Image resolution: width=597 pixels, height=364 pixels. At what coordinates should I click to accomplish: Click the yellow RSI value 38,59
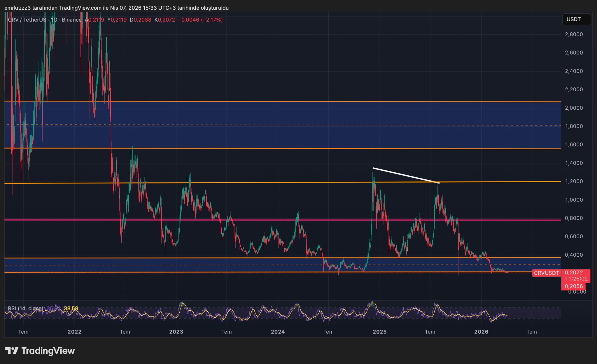point(71,308)
